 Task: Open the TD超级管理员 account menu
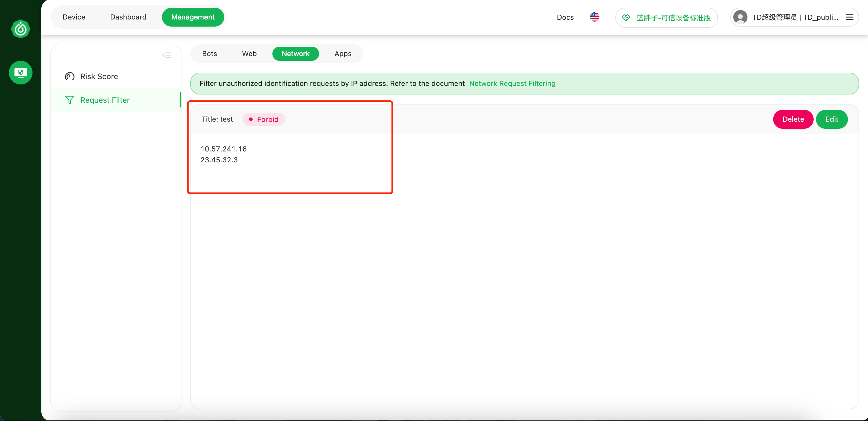(794, 17)
